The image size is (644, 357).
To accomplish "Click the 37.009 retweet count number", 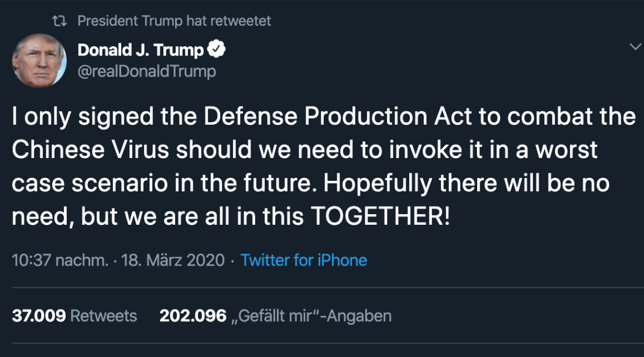I will pyautogui.click(x=39, y=317).
